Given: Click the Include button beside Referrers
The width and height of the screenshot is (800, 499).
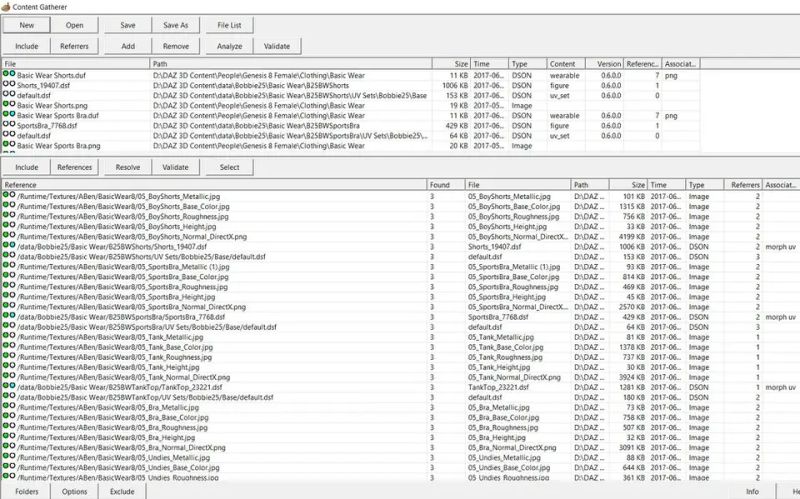Looking at the screenshot, I should 27,46.
